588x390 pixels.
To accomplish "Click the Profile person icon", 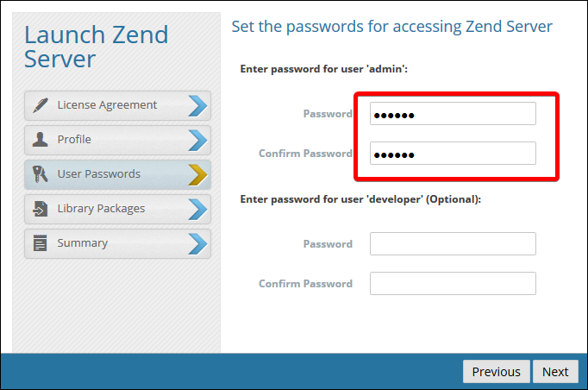I will [x=40, y=140].
